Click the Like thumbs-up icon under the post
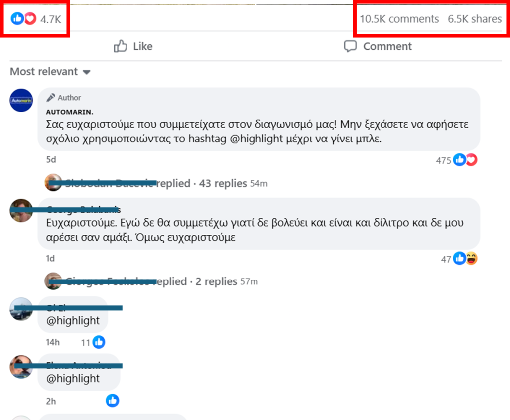 [x=121, y=46]
